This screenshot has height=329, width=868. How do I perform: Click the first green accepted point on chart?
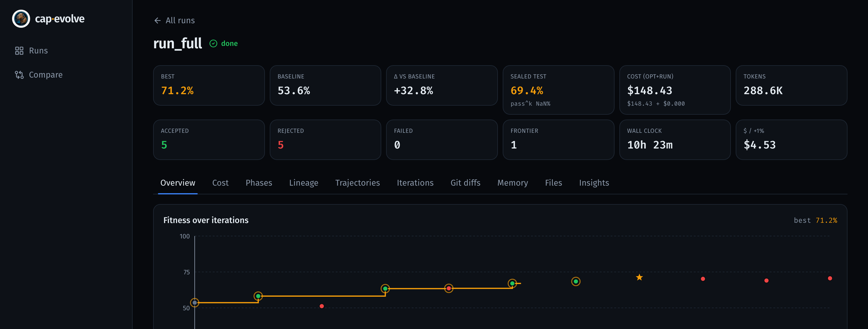pos(258,296)
